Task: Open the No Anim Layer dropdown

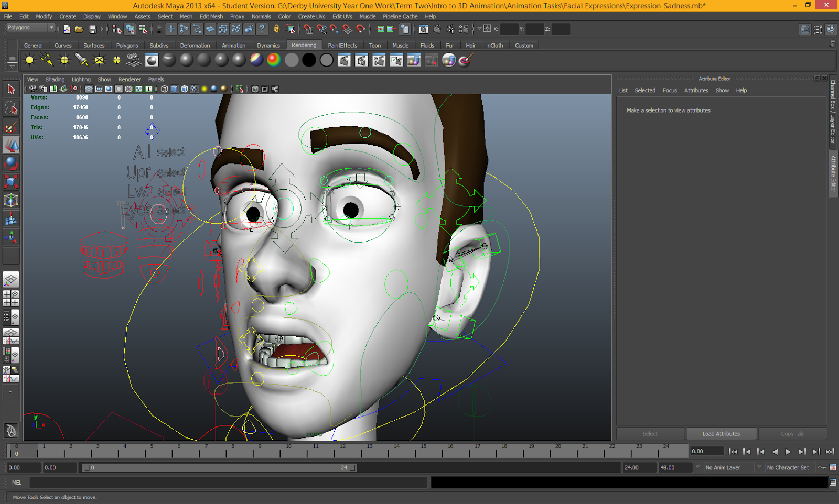Action: coord(729,467)
